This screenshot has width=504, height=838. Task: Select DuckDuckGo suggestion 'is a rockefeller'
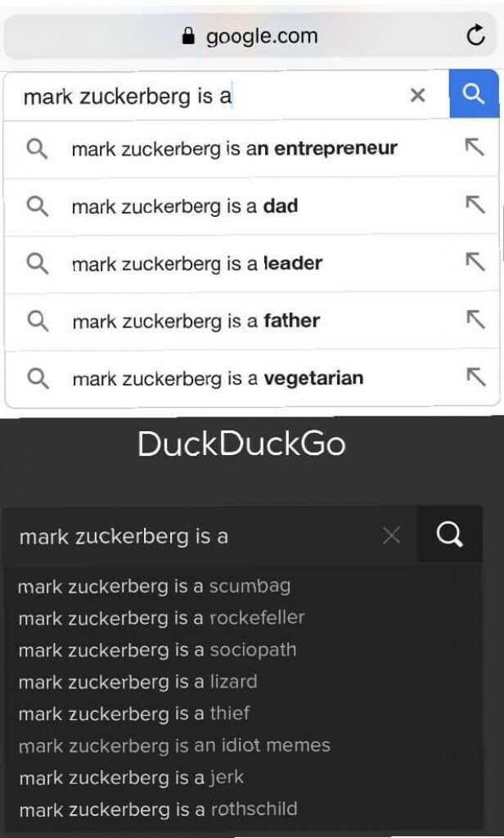coord(161,618)
